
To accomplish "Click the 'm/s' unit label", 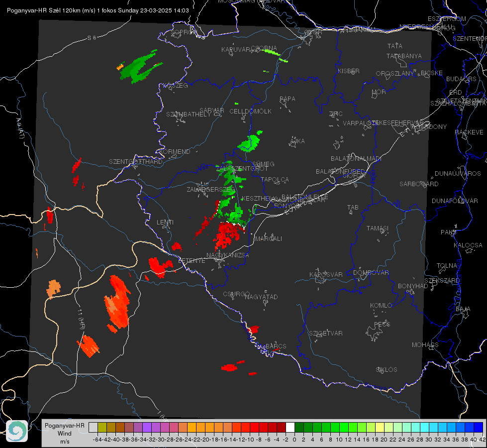I will (x=65, y=442).
